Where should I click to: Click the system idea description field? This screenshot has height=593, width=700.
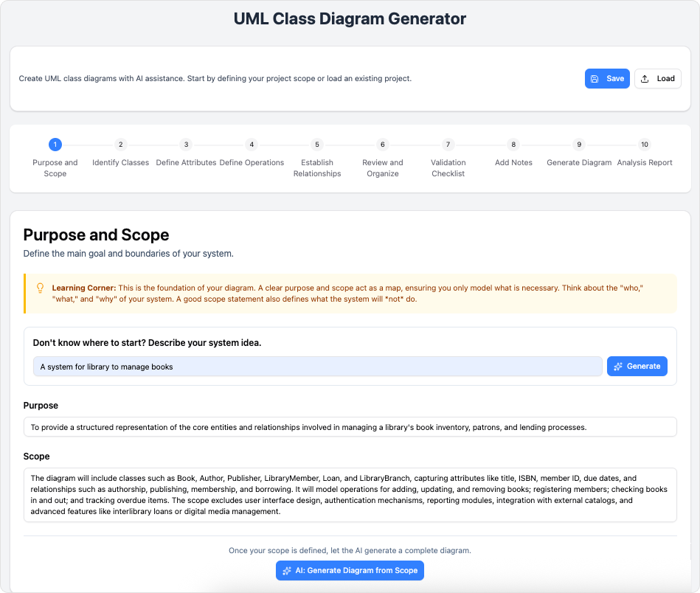coord(317,366)
